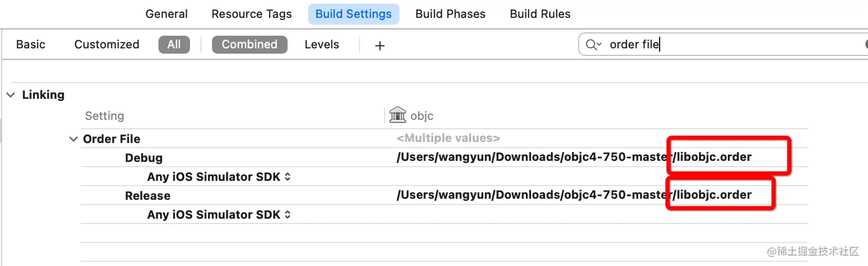Viewport: 868px width, 266px height.
Task: Select the Release order file path value
Action: (x=573, y=195)
